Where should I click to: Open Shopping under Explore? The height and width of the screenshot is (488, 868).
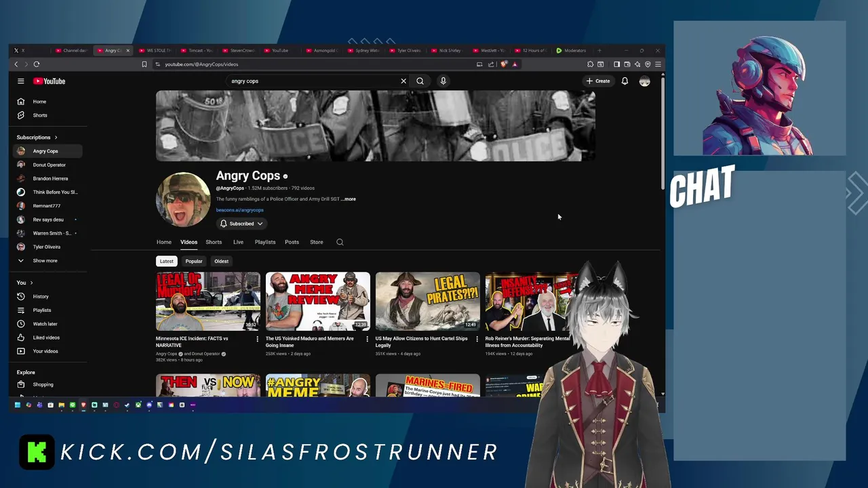(x=47, y=384)
